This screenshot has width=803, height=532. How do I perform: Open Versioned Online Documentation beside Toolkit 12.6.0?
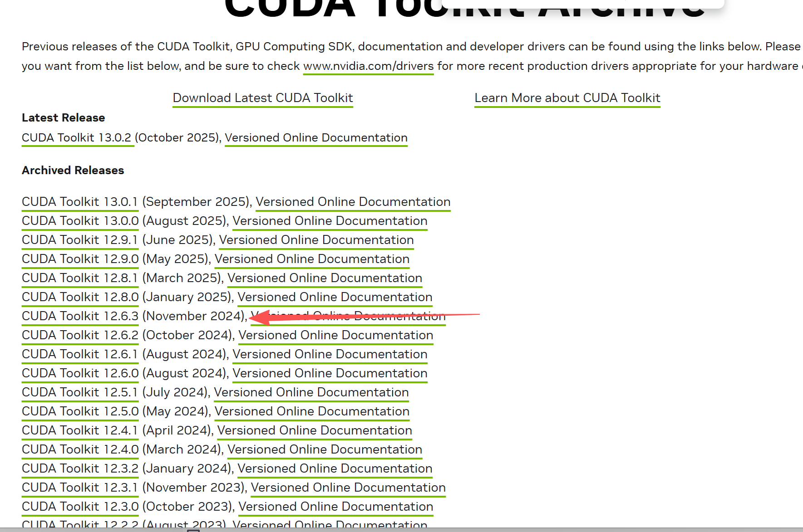pyautogui.click(x=330, y=373)
